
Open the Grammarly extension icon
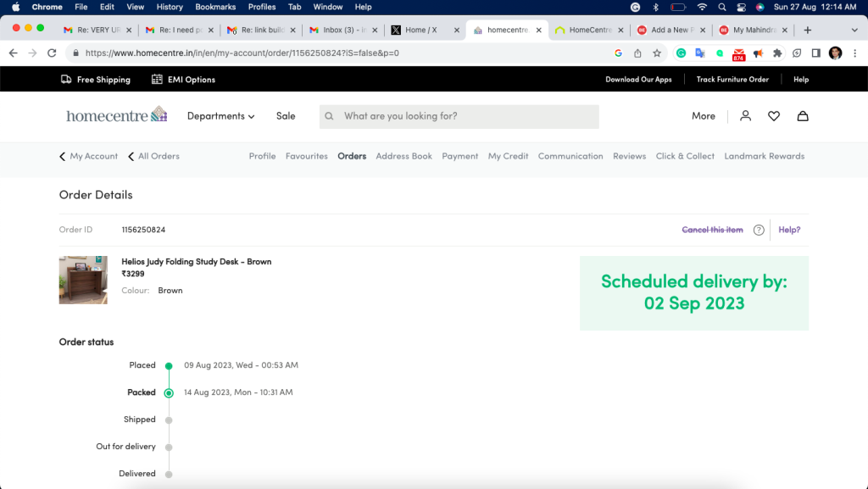click(x=681, y=53)
